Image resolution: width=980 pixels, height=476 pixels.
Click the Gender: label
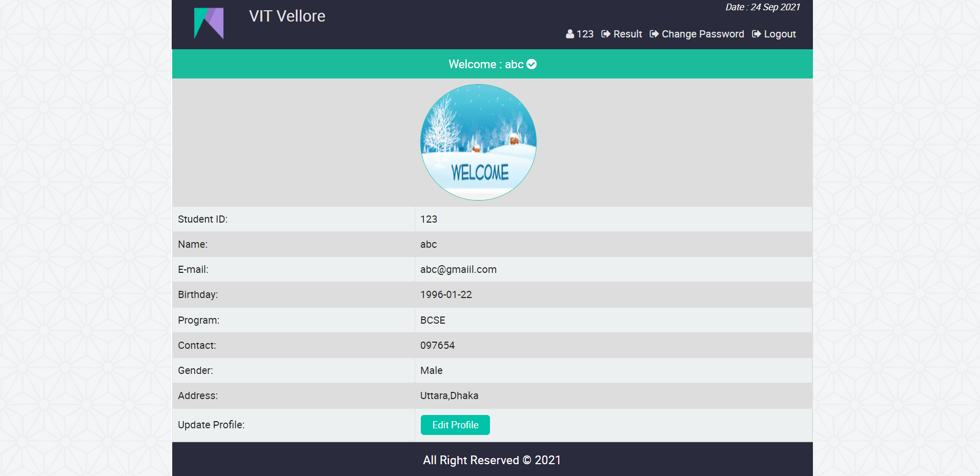coord(195,370)
